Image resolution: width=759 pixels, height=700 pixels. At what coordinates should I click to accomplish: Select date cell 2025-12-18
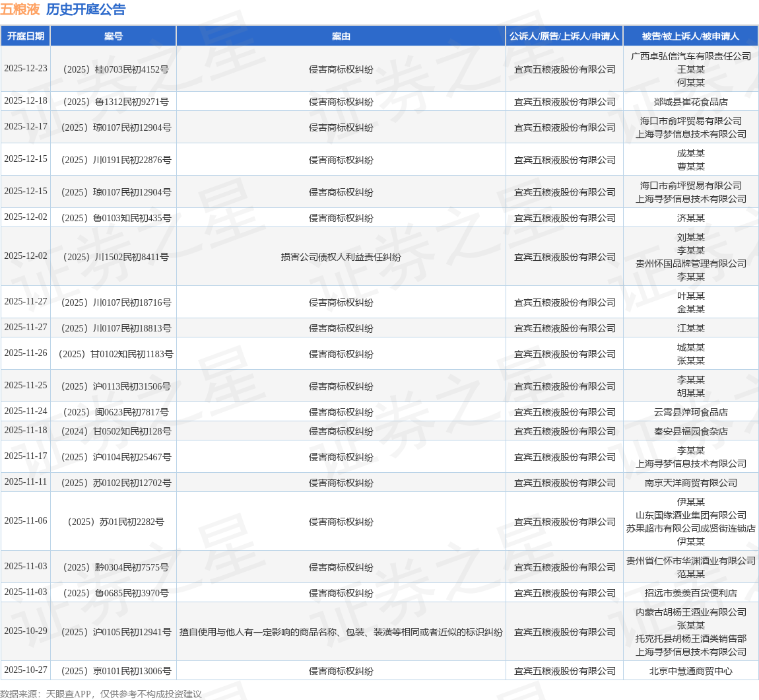[26, 101]
